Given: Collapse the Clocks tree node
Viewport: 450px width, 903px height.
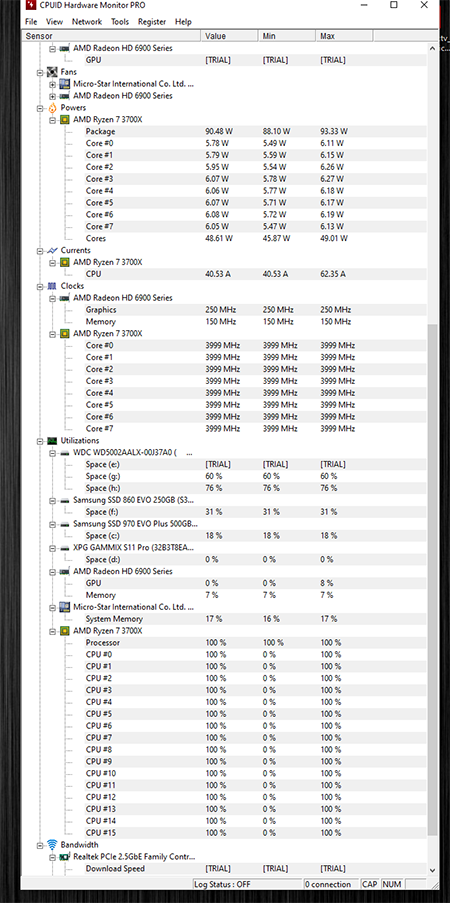Looking at the screenshot, I should click(x=40, y=286).
